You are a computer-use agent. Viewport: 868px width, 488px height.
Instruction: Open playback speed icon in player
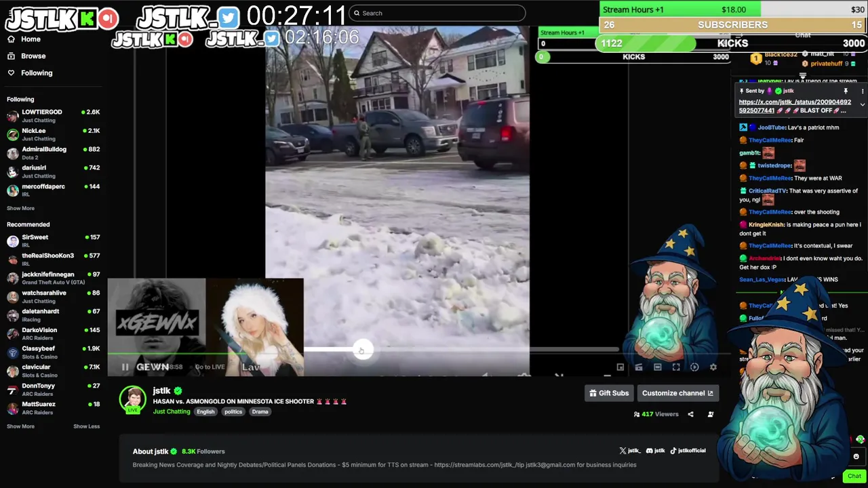click(x=694, y=367)
